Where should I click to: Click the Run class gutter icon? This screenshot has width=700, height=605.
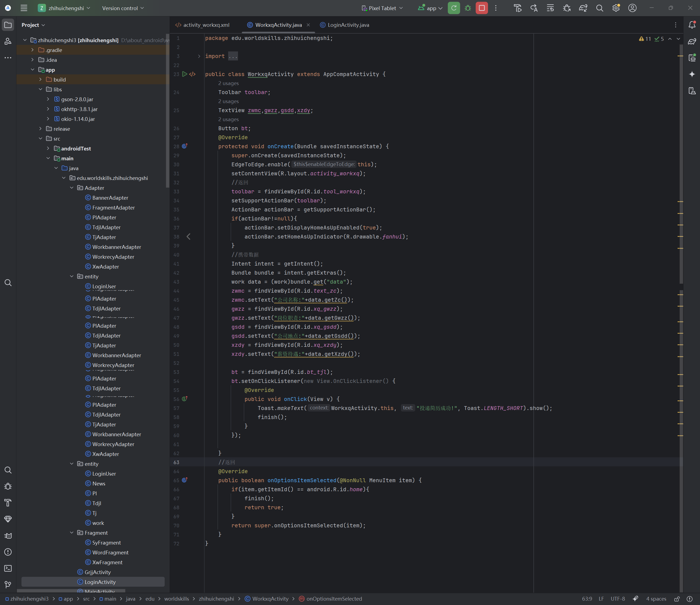click(184, 74)
